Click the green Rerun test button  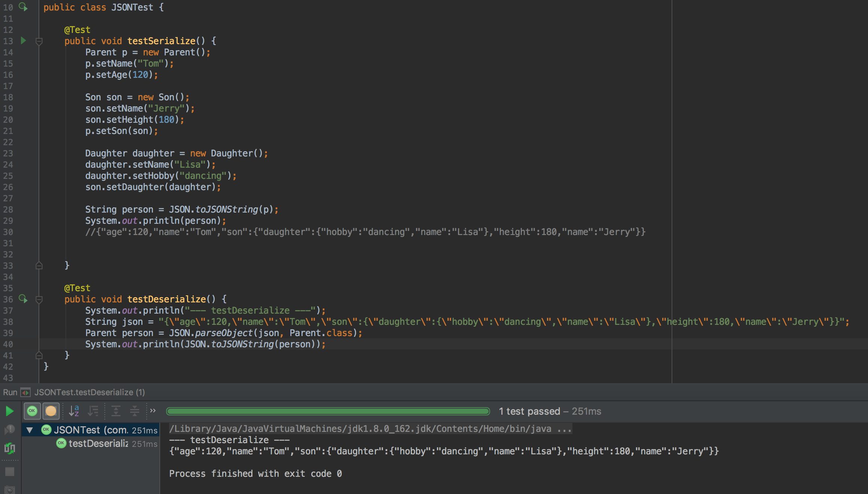10,411
